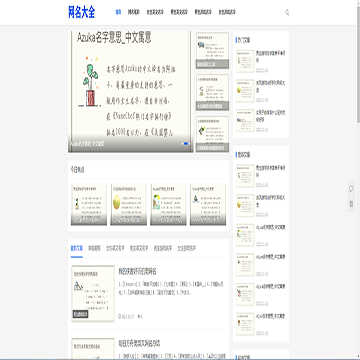Open the second article title under 热门文章
The width and height of the screenshot is (360, 360).
pos(270,86)
